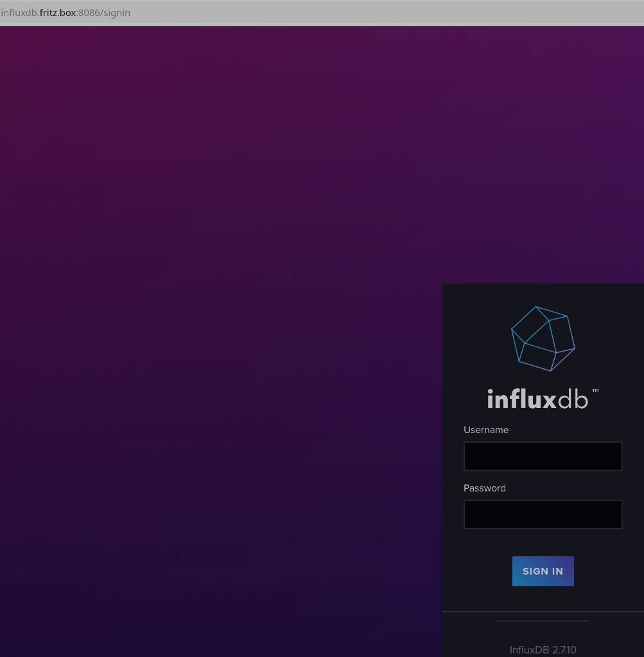
Task: Select the browser address bar
Action: pos(321,13)
